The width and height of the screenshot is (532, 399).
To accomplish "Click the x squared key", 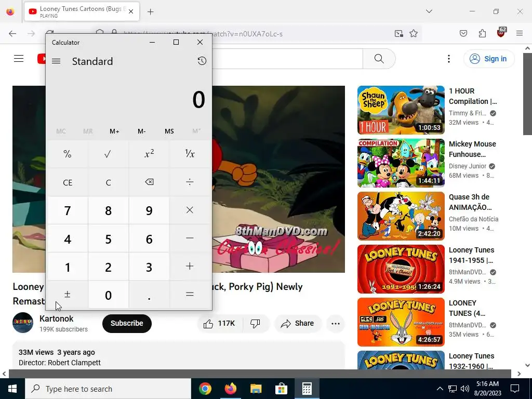I will click(x=149, y=154).
